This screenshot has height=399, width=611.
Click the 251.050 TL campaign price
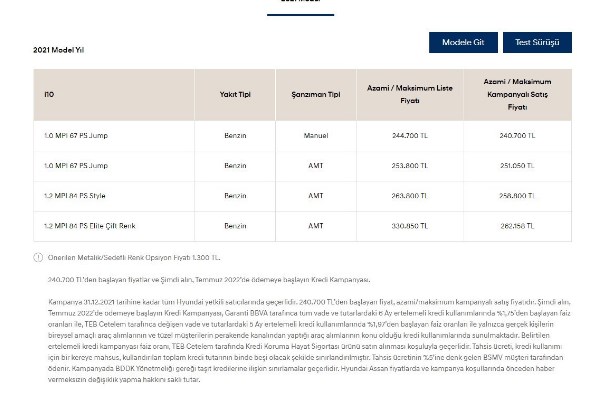(517, 166)
